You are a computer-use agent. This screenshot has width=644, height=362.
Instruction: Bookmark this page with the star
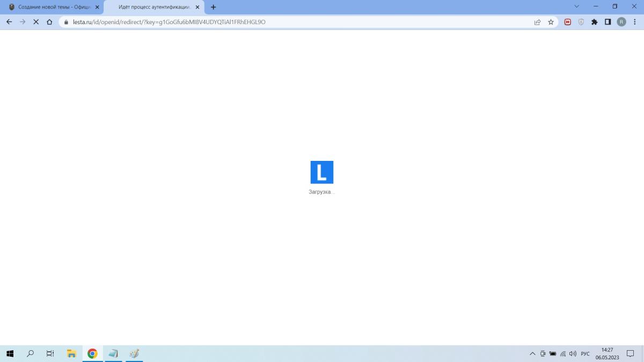click(x=551, y=22)
